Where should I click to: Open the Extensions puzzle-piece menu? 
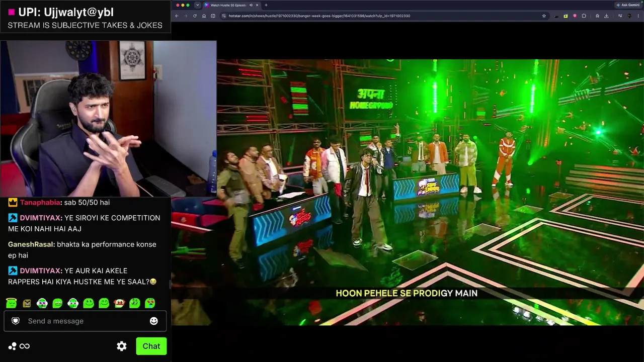tap(584, 16)
